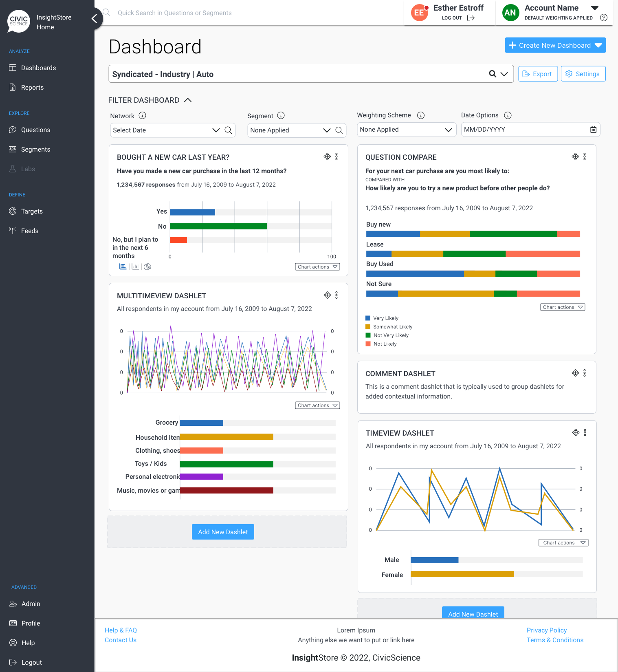Open Segments in the sidebar
The image size is (618, 672).
pyautogui.click(x=35, y=150)
